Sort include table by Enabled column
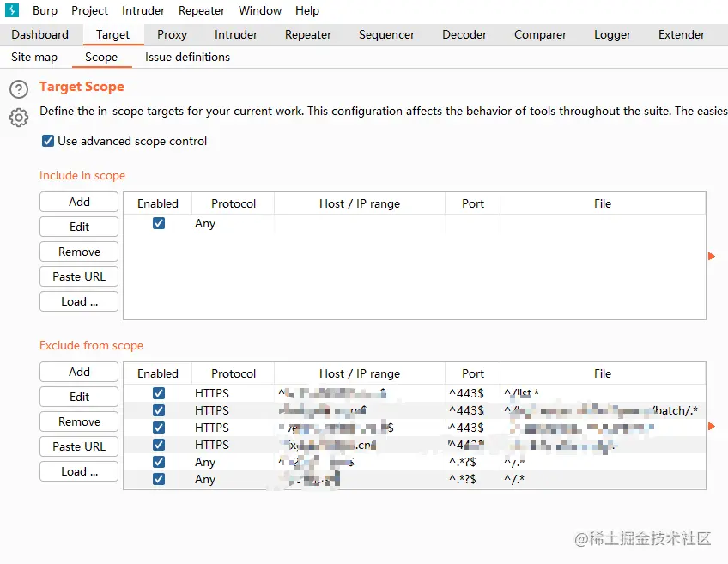The image size is (728, 564). 158,203
